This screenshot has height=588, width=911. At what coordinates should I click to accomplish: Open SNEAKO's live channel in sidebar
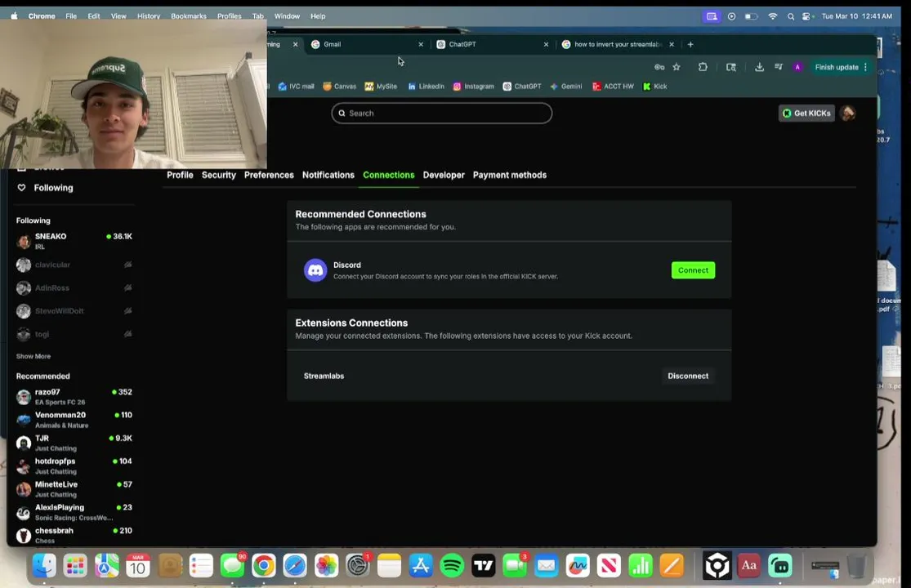click(x=74, y=241)
